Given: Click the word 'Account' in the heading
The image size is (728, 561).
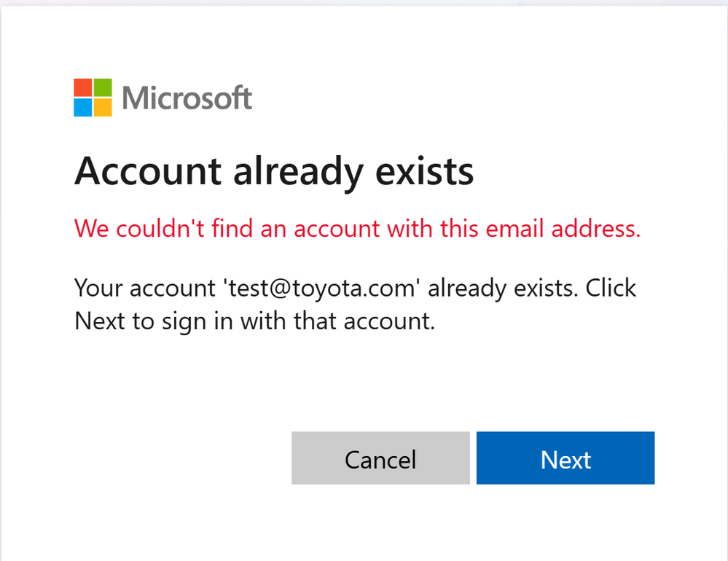Looking at the screenshot, I should tap(148, 172).
